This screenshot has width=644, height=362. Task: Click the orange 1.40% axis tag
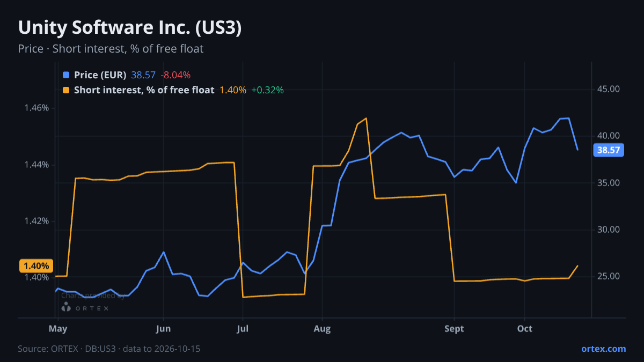[36, 265]
